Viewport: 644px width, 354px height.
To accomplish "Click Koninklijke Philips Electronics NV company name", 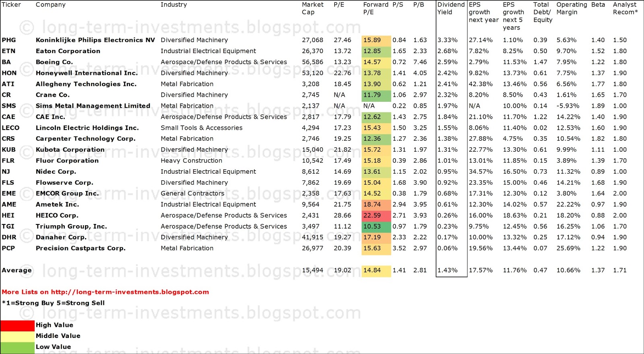I will click(95, 40).
